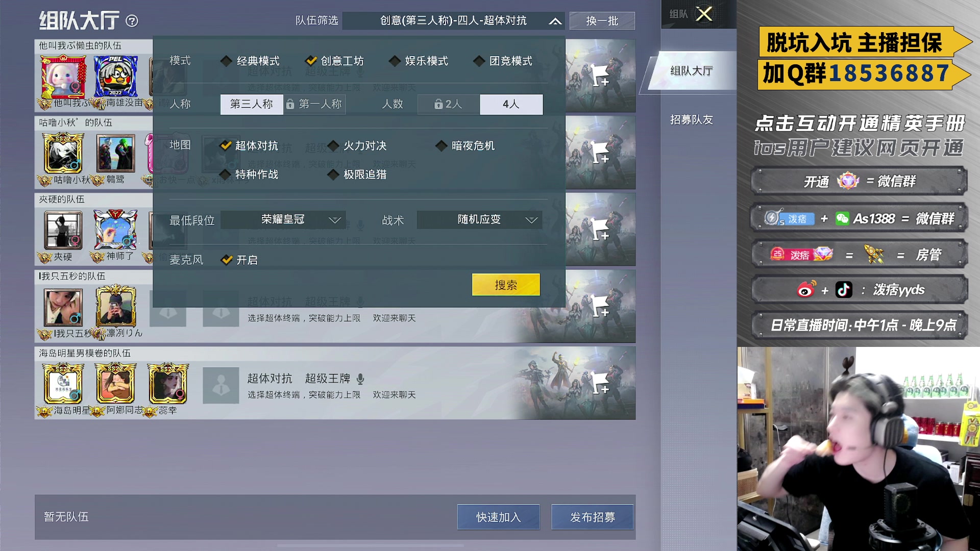Open avatar of player 咕噜小秋
This screenshot has width=980, height=551.
63,153
